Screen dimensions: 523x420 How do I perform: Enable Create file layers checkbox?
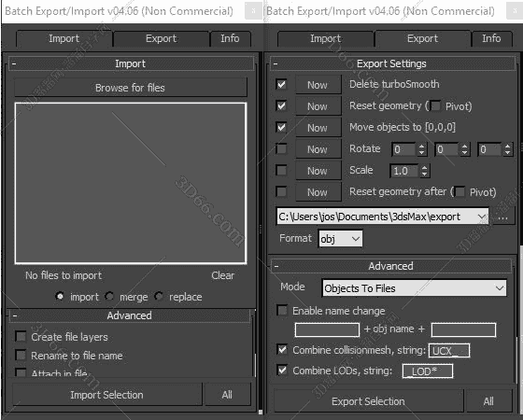tap(21, 336)
